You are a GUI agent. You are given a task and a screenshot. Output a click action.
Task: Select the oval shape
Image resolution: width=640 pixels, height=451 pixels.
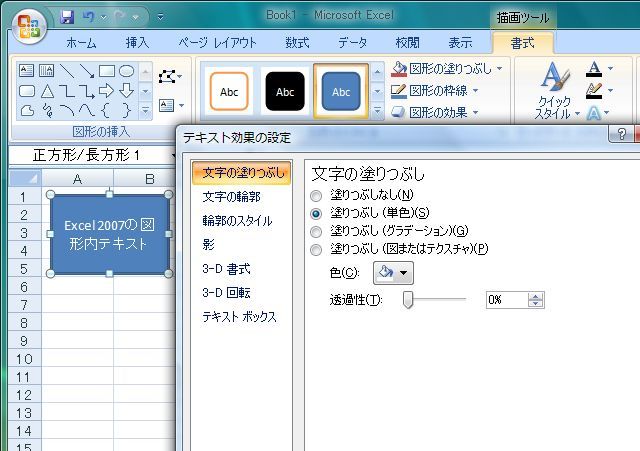127,71
